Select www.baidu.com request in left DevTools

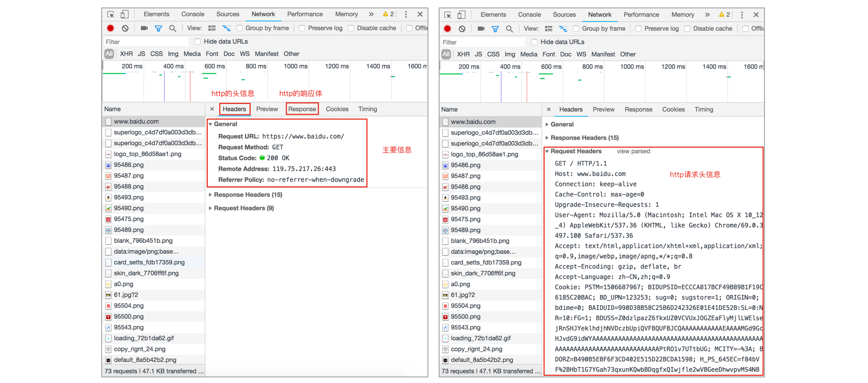point(153,122)
